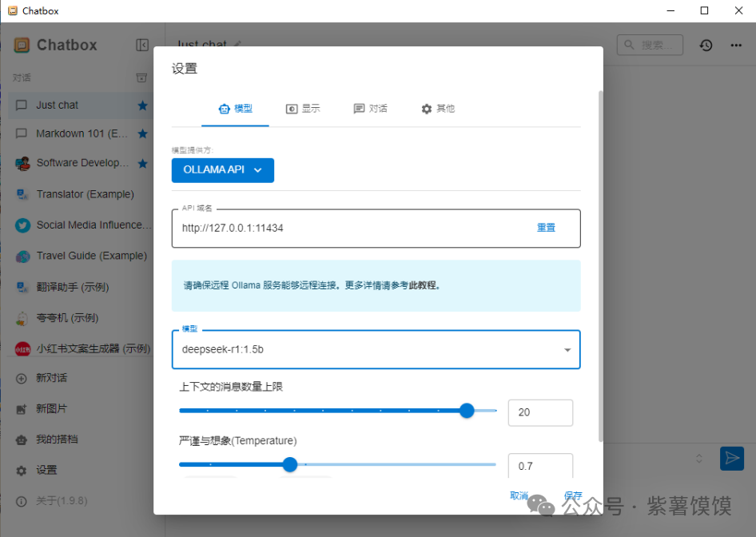Click the Software Developer avatar icon
The width and height of the screenshot is (756, 537).
pos(22,163)
